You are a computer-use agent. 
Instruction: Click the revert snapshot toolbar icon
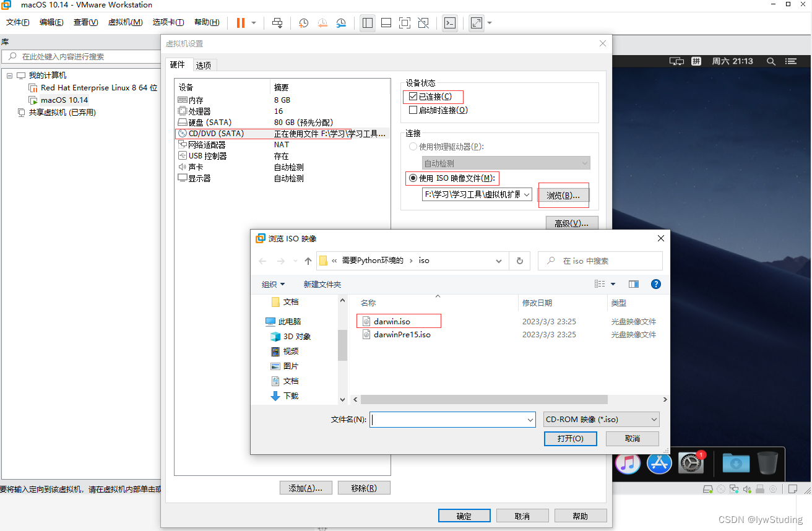click(x=322, y=23)
